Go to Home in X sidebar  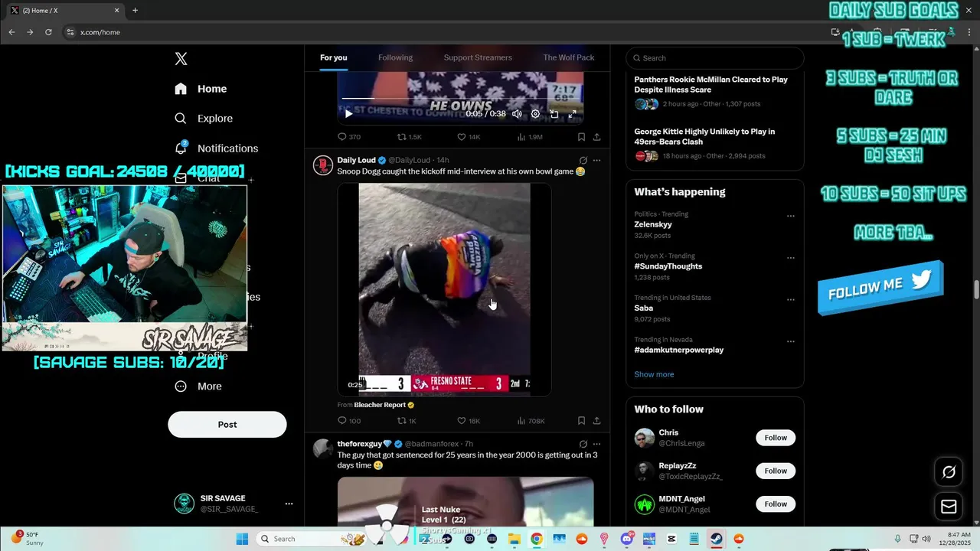click(201, 89)
